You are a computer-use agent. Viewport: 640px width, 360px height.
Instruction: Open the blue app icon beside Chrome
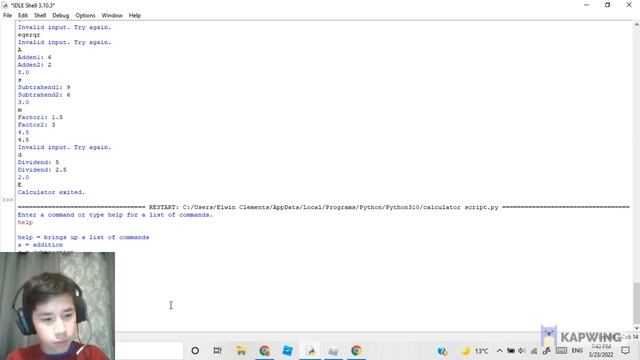tap(287, 351)
